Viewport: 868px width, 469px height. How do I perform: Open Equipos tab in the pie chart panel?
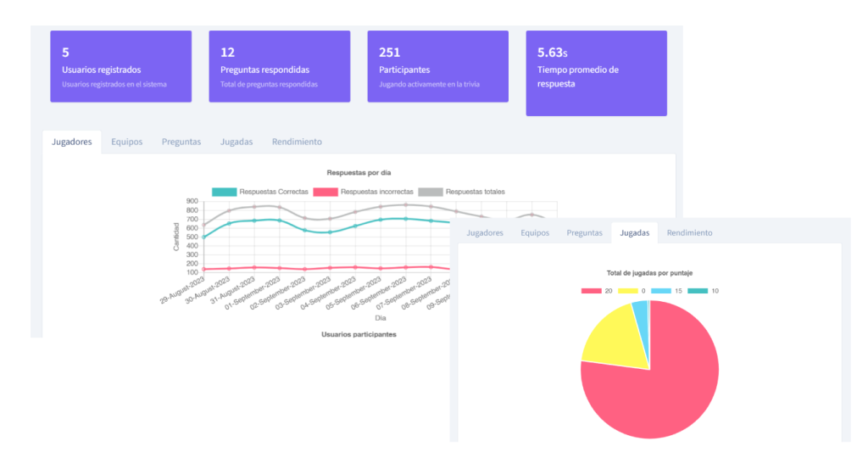(x=535, y=232)
